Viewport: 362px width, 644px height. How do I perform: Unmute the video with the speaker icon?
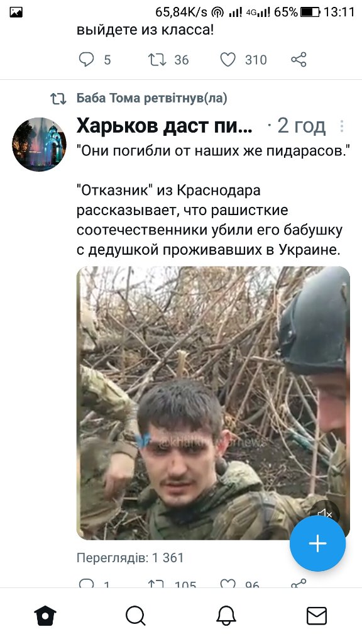pos(324,513)
